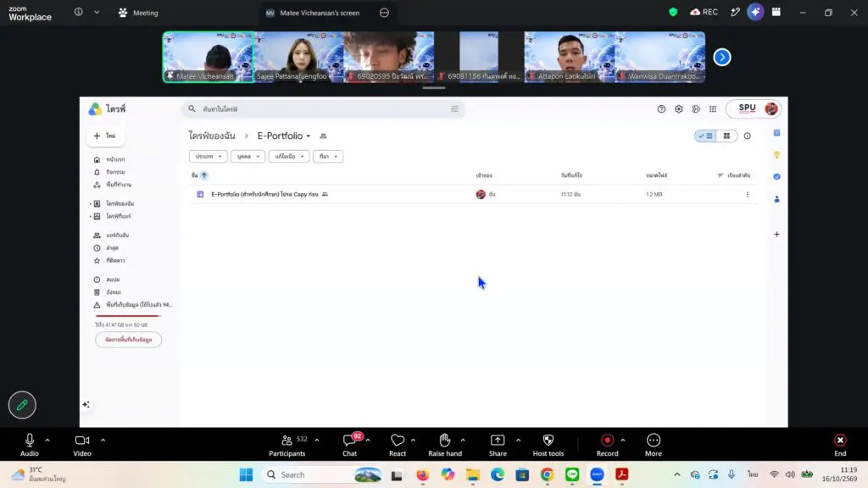Go to My Drive breadcrumb
Viewport: 868px width, 488px height.
tap(211, 136)
